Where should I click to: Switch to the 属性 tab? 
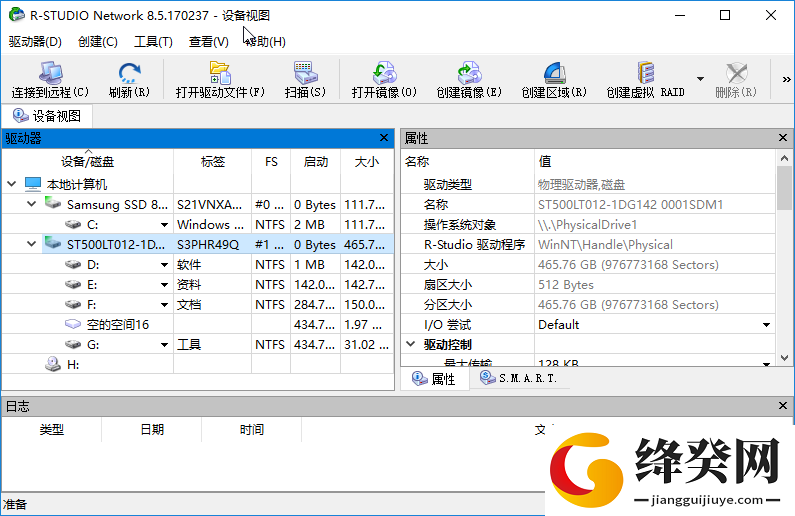(434, 379)
